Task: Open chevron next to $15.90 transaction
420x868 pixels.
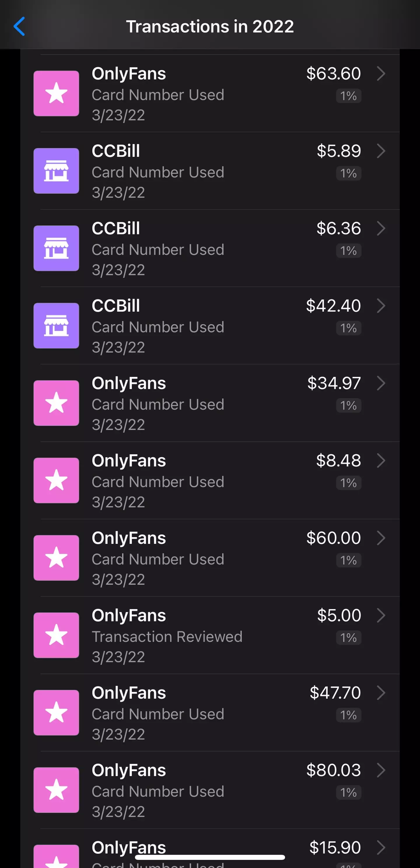Action: pyautogui.click(x=381, y=848)
